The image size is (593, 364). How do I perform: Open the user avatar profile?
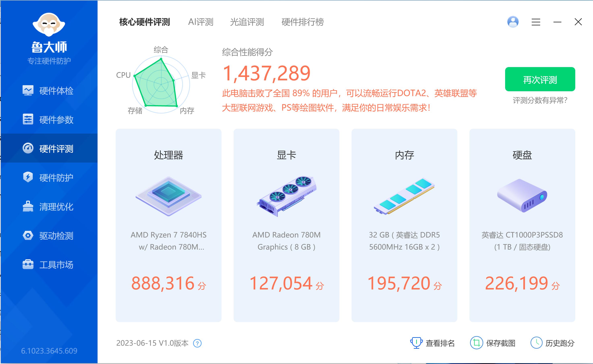click(x=513, y=22)
